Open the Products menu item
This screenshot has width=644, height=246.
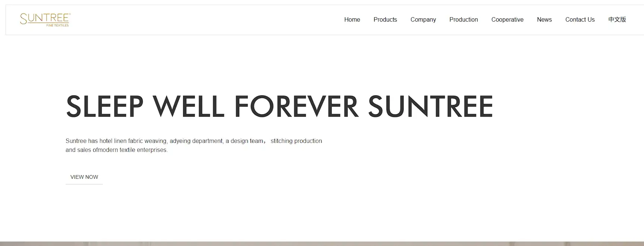click(385, 20)
